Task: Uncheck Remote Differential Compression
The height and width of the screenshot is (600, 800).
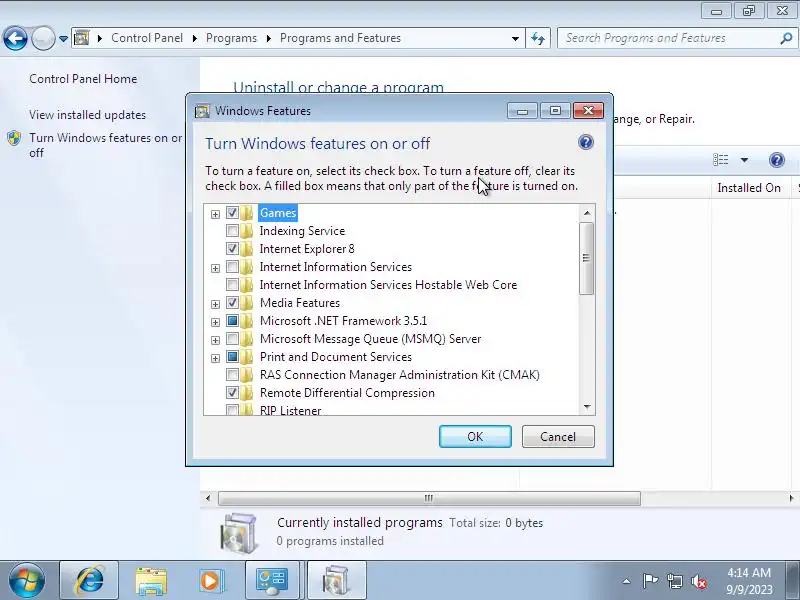Action: click(232, 393)
